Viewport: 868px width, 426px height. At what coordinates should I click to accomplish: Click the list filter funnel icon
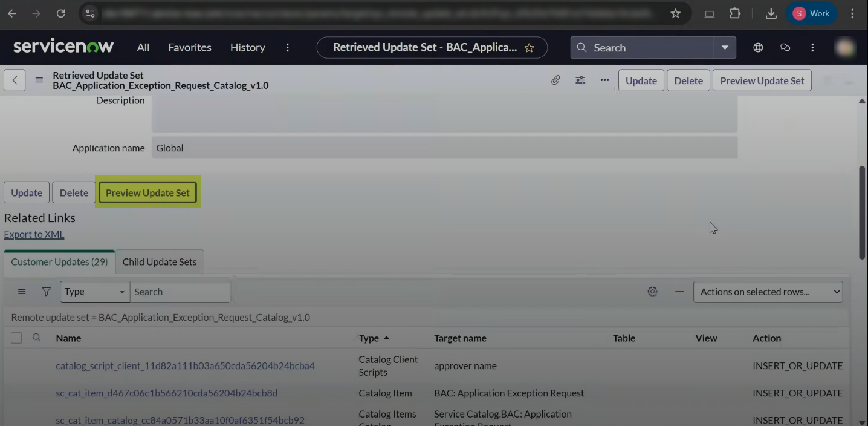(46, 292)
